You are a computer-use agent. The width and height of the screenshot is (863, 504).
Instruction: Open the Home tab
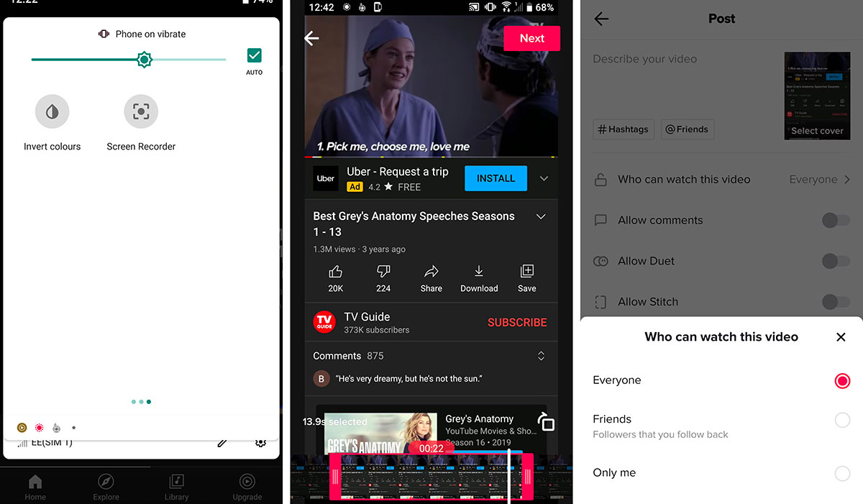coord(35,487)
